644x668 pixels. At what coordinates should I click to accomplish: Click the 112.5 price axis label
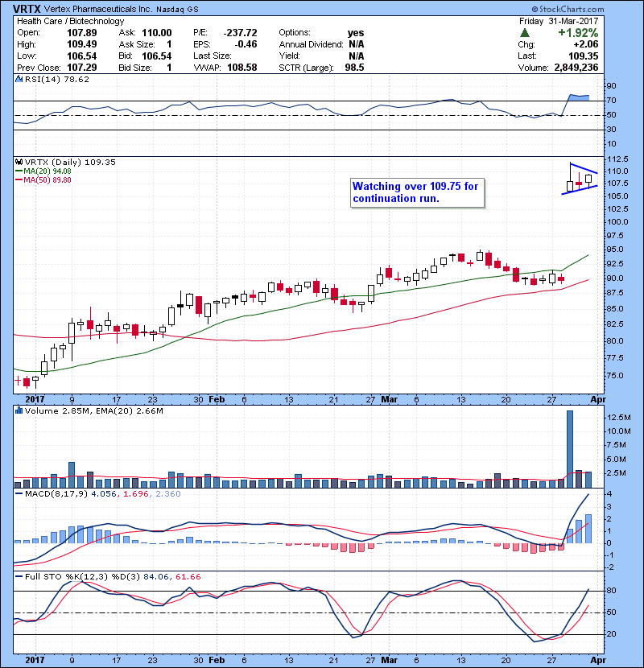617,159
